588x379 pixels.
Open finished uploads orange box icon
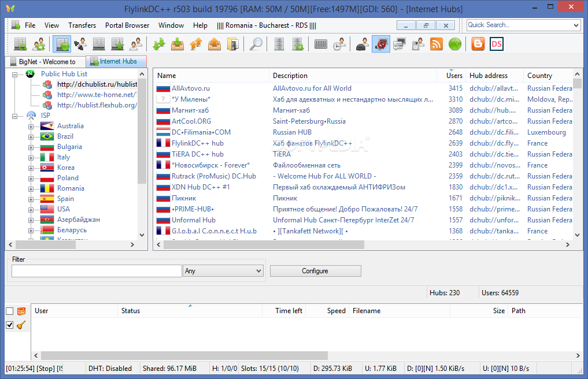tap(215, 44)
